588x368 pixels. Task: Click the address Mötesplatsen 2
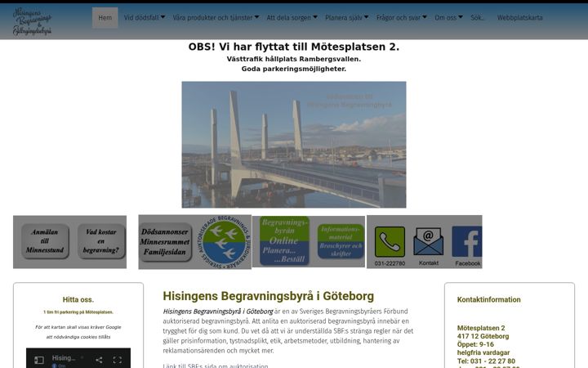481,328
